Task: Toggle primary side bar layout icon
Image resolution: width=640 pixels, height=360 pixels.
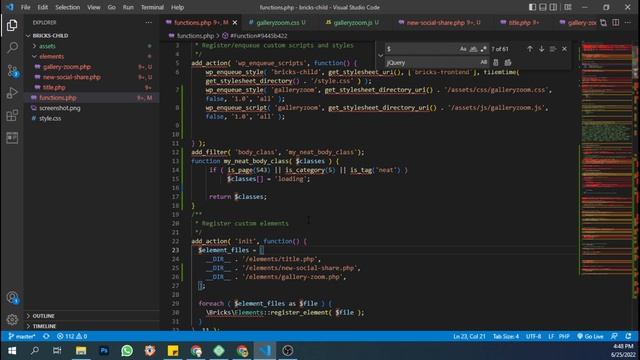Action: pyautogui.click(x=532, y=7)
